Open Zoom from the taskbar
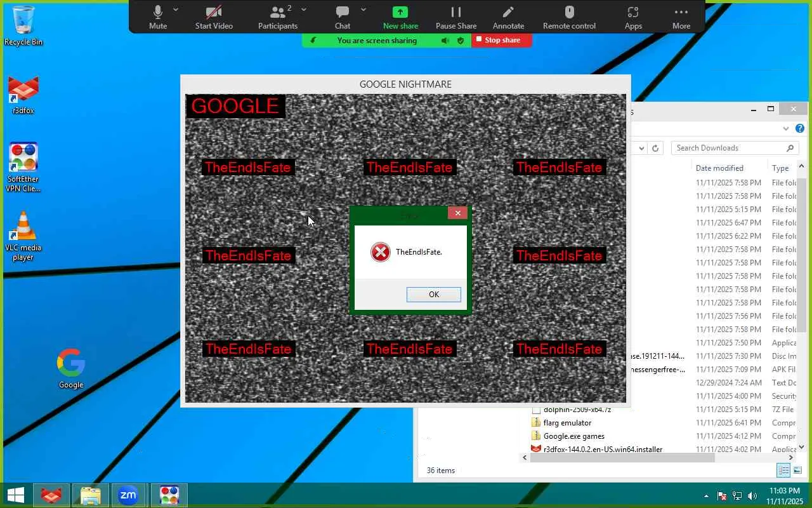The image size is (812, 508). coord(129,495)
